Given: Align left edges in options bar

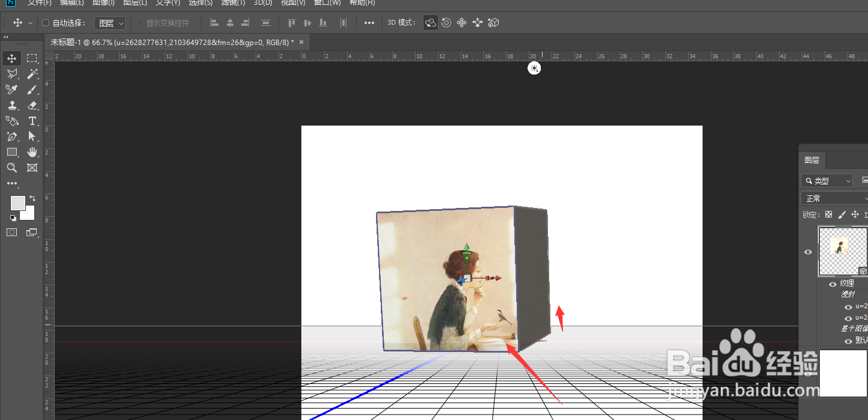Looking at the screenshot, I should [x=214, y=23].
